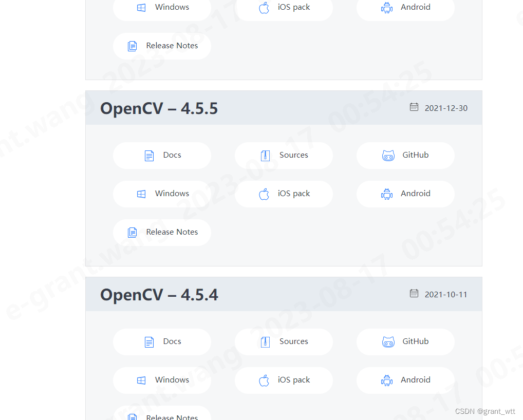Download the Windows build of OpenCV 4.5.5

point(162,194)
